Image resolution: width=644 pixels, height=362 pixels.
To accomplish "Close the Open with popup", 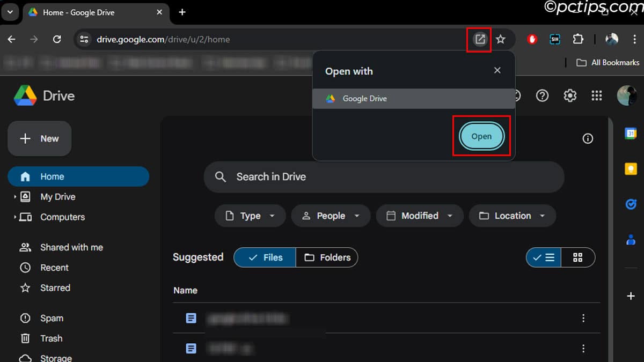I will 497,70.
